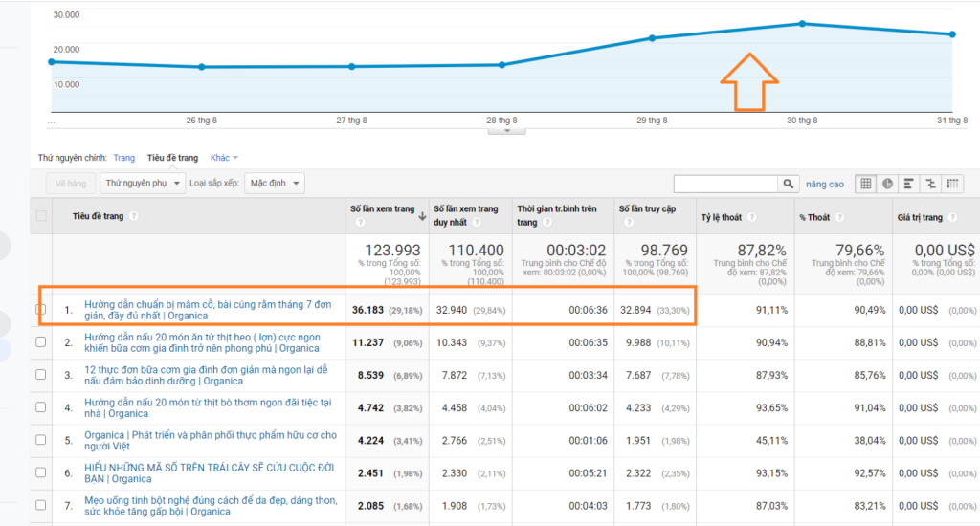Open the nâng cao advanced filter link
Image resolution: width=980 pixels, height=526 pixels.
(x=825, y=184)
